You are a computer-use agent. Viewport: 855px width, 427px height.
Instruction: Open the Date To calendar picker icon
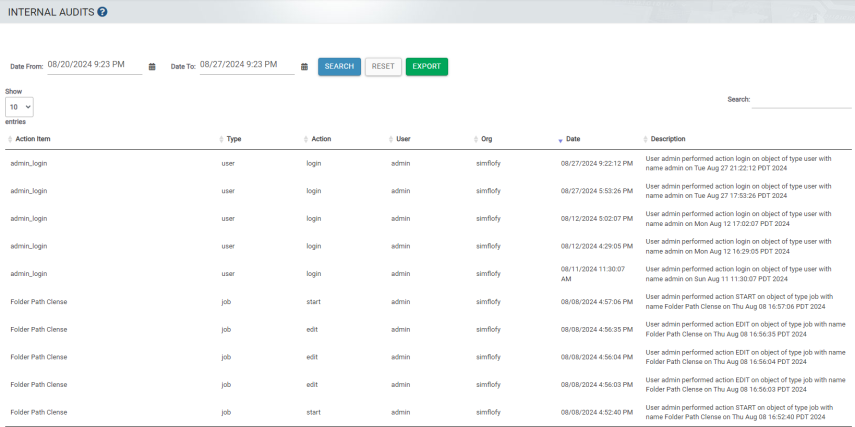click(x=304, y=67)
